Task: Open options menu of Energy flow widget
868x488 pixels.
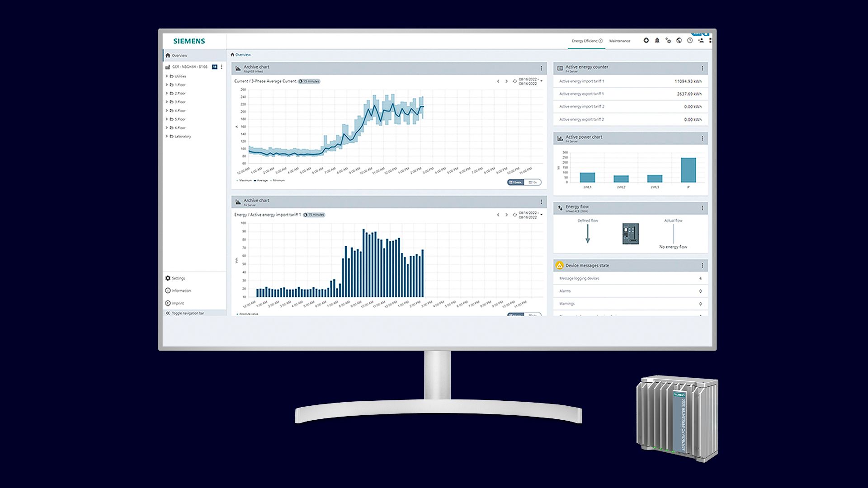Action: tap(702, 208)
